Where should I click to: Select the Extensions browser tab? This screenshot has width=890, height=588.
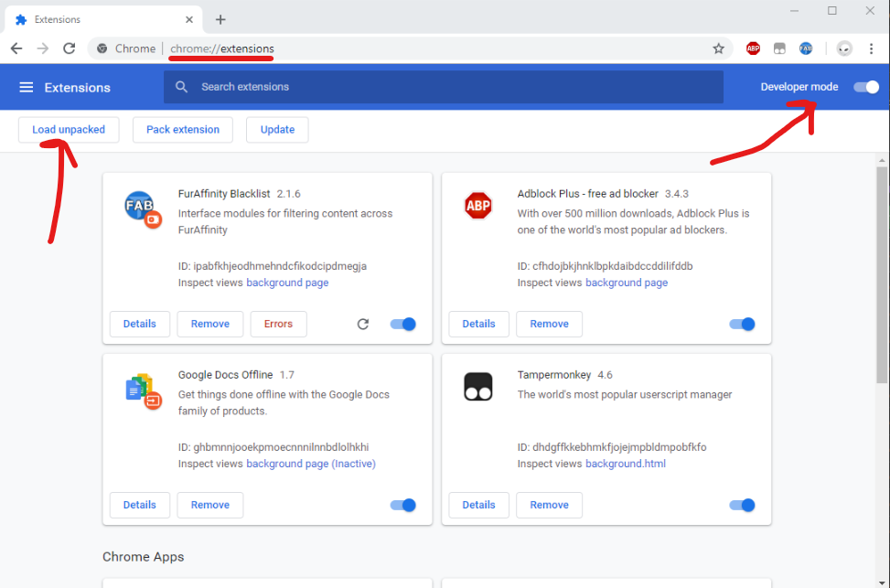click(x=104, y=20)
